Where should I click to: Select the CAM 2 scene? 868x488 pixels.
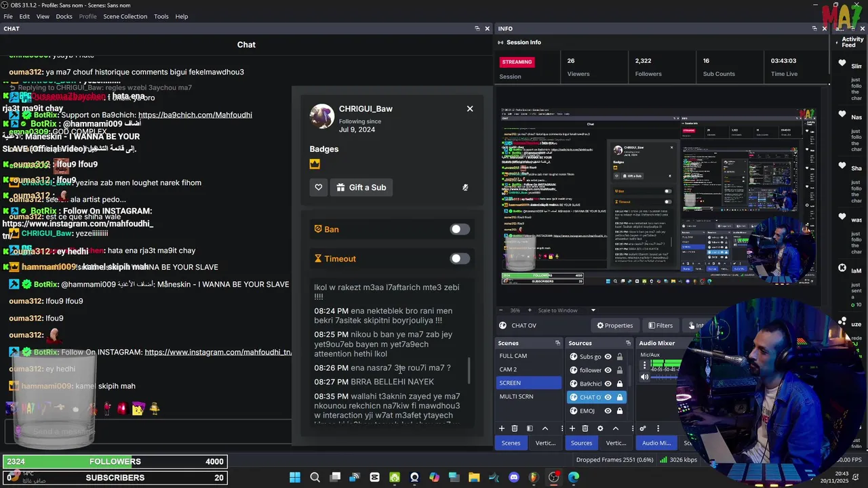click(x=529, y=369)
